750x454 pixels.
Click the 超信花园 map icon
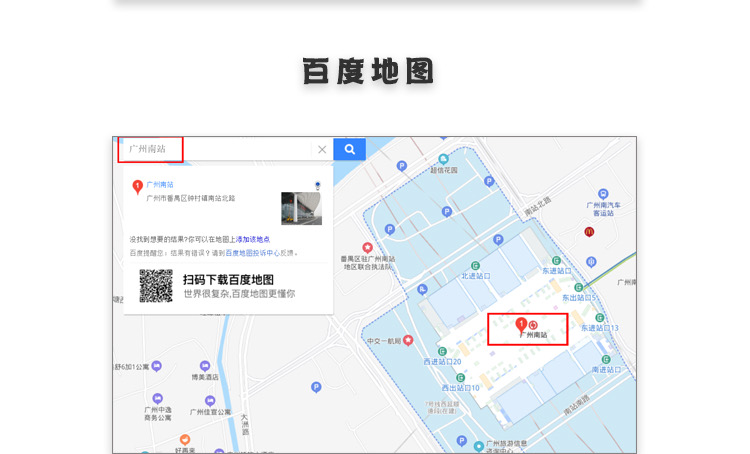click(x=443, y=159)
